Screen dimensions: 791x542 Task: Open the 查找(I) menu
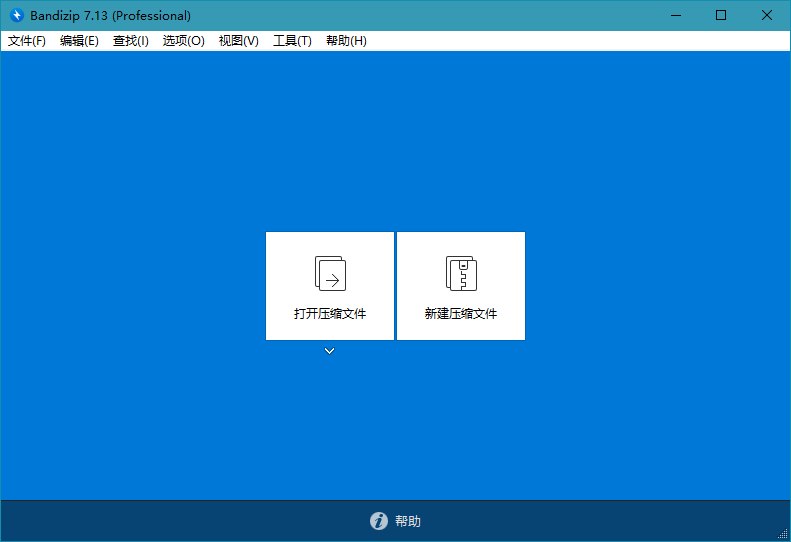(x=131, y=41)
